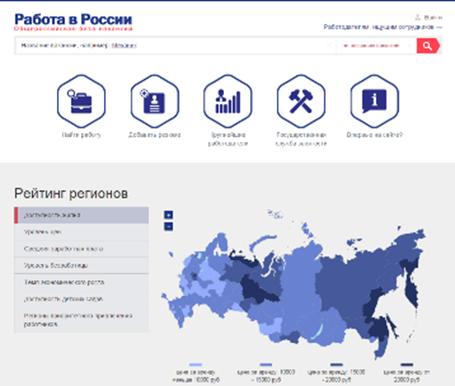Click the red magnifier search button

[428, 46]
